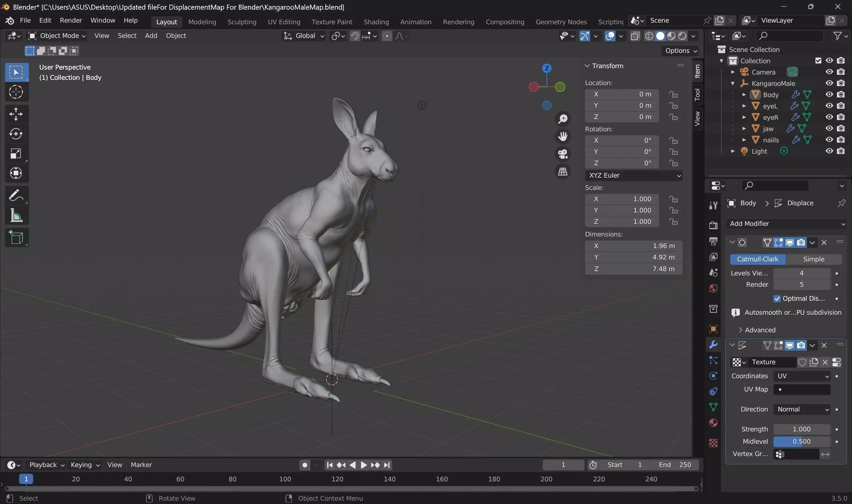The width and height of the screenshot is (852, 504).
Task: Open the Tool properties tab icon
Action: [714, 205]
